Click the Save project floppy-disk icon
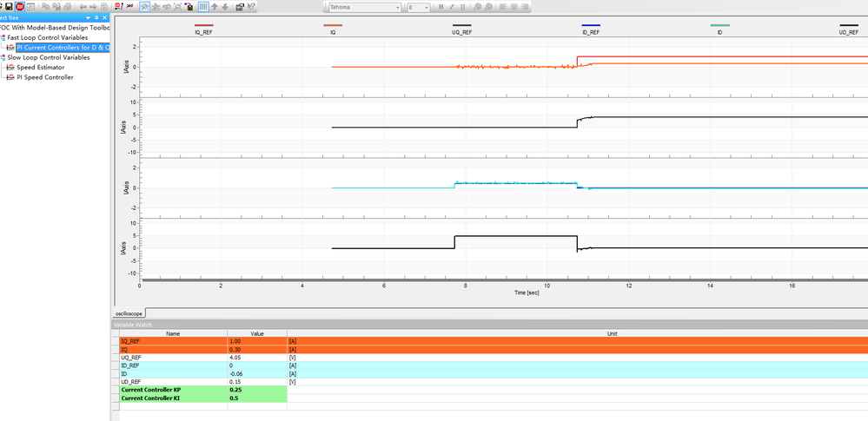This screenshot has width=868, height=421. [x=9, y=7]
